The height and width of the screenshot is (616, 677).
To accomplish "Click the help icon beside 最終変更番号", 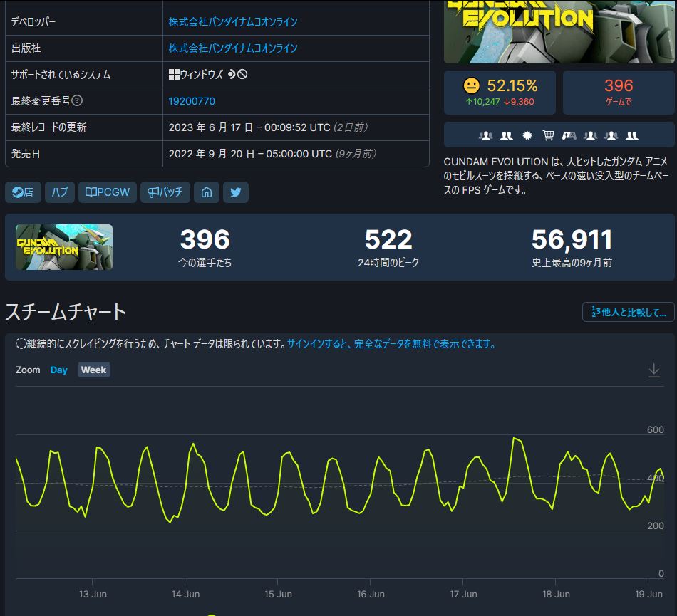I will click(x=77, y=101).
